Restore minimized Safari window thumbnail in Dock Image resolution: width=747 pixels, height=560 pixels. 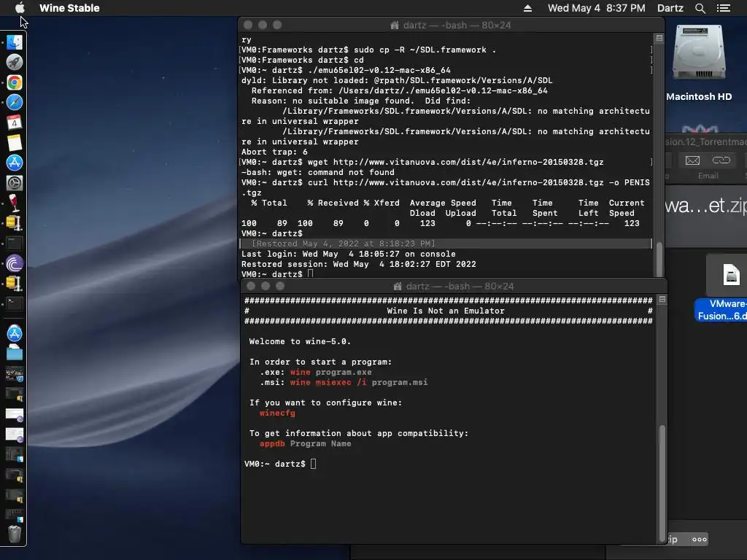point(15,374)
